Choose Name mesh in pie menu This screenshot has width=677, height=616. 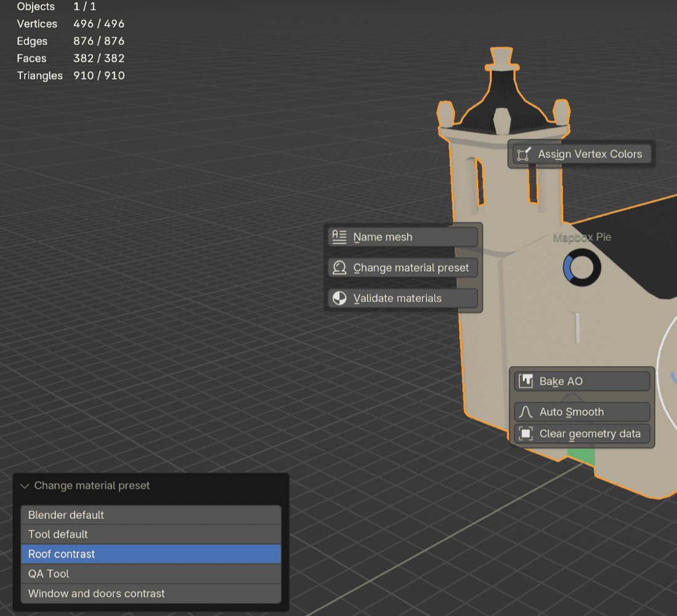point(403,237)
